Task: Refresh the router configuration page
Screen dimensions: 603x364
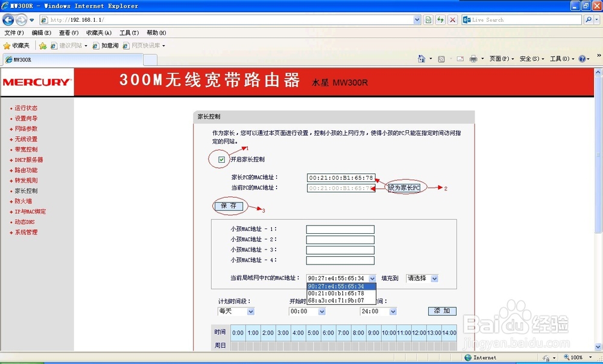Action: [440, 19]
